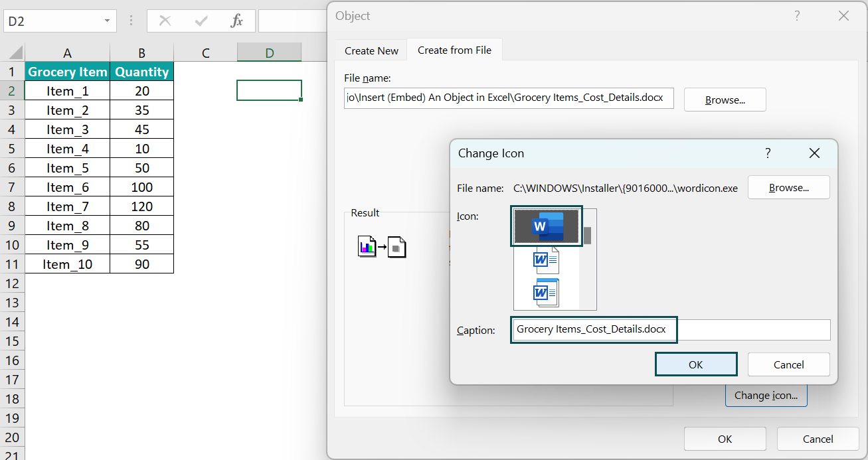Click quantity cell with value 50
This screenshot has height=460, width=868.
141,168
